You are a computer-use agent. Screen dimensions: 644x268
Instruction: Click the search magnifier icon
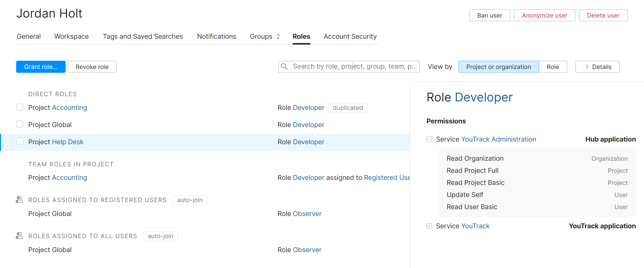[x=284, y=66]
